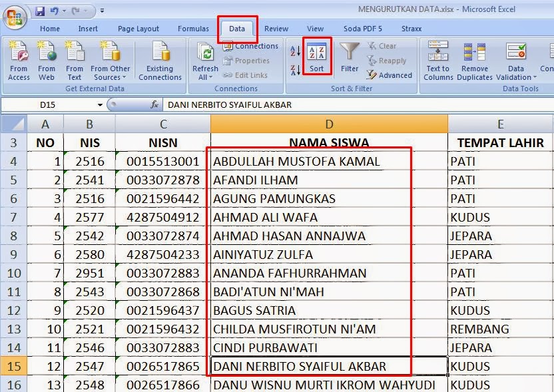This screenshot has height=392, width=554.
Task: Open the Soda PDF 5 tab
Action: point(362,29)
